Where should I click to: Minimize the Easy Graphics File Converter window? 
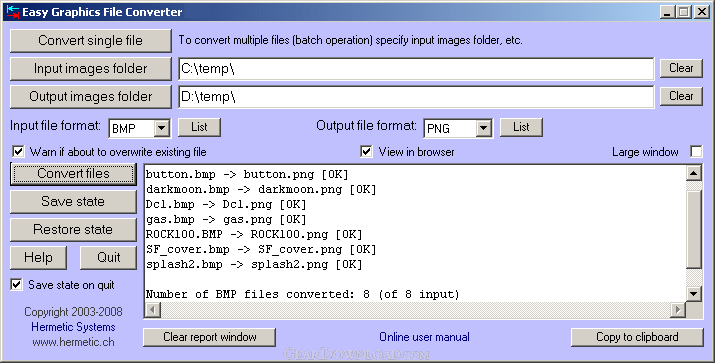[x=668, y=12]
